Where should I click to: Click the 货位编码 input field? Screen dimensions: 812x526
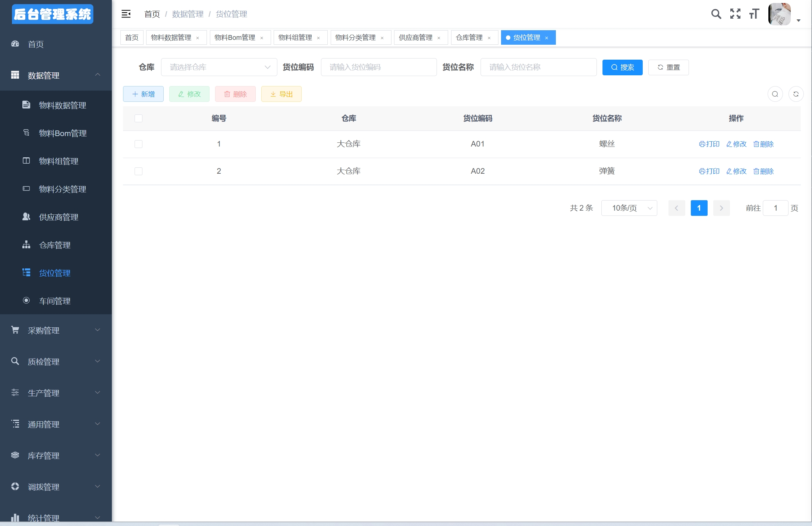(378, 67)
